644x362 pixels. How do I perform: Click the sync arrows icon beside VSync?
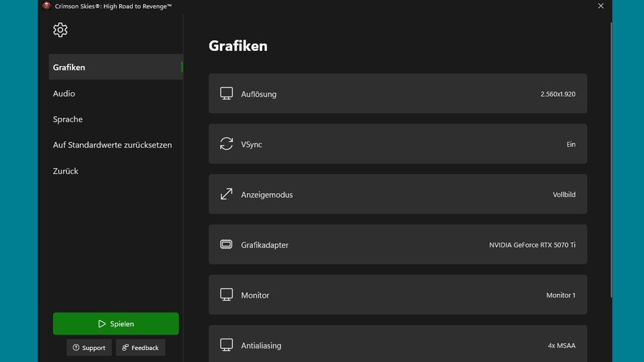(x=226, y=144)
